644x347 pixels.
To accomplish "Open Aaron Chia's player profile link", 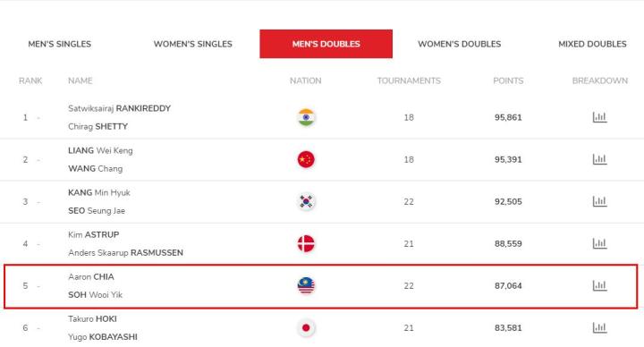I will pyautogui.click(x=91, y=276).
